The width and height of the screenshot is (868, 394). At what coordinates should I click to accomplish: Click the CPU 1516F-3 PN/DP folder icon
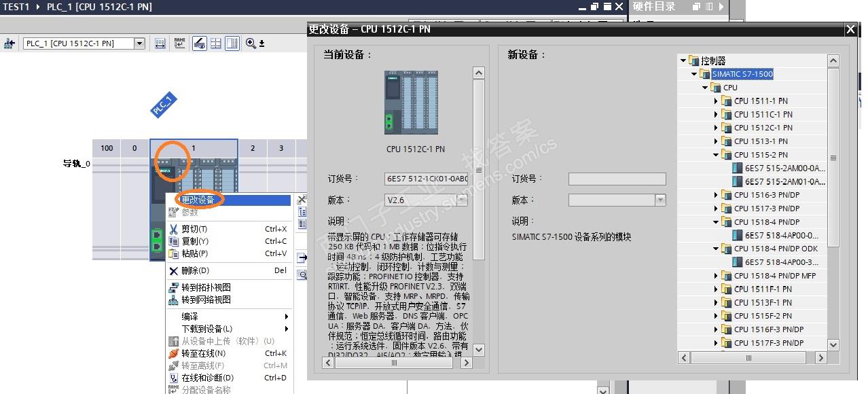(x=727, y=329)
